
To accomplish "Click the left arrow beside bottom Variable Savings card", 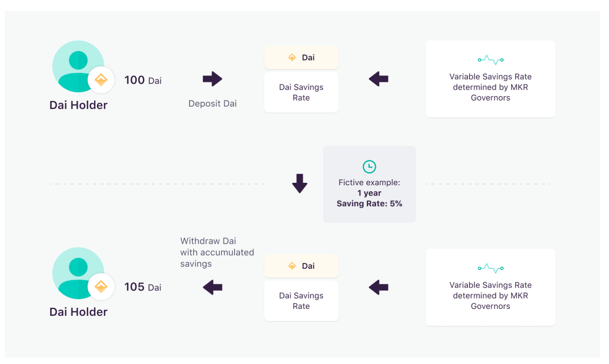I will click(x=379, y=287).
